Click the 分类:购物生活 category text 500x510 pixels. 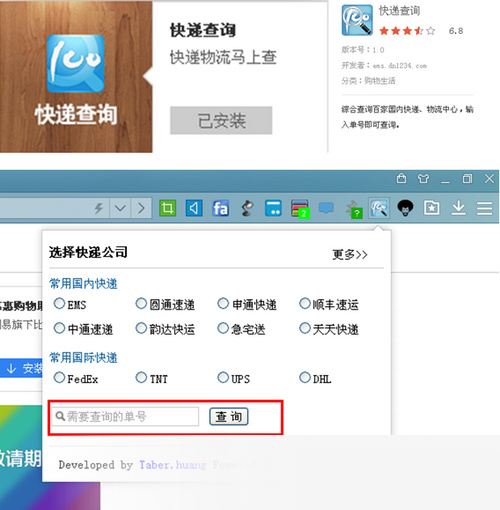point(368,81)
